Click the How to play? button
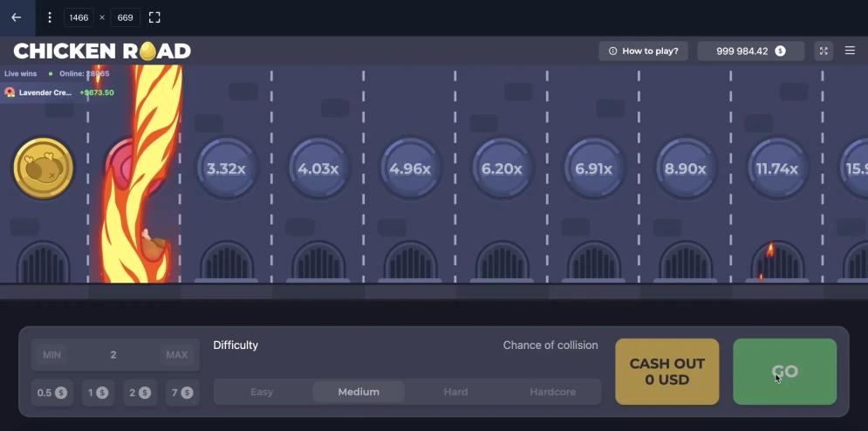This screenshot has height=431, width=868. (643, 51)
